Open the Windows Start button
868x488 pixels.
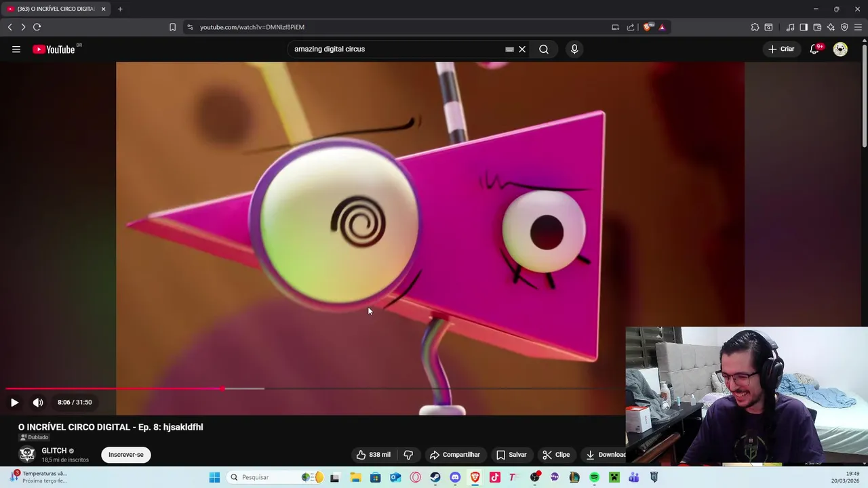coord(214,477)
